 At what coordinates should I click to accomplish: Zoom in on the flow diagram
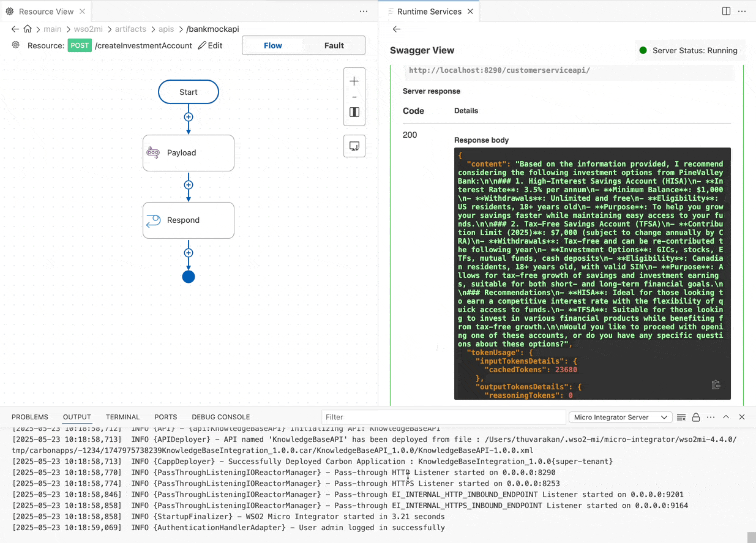point(354,81)
